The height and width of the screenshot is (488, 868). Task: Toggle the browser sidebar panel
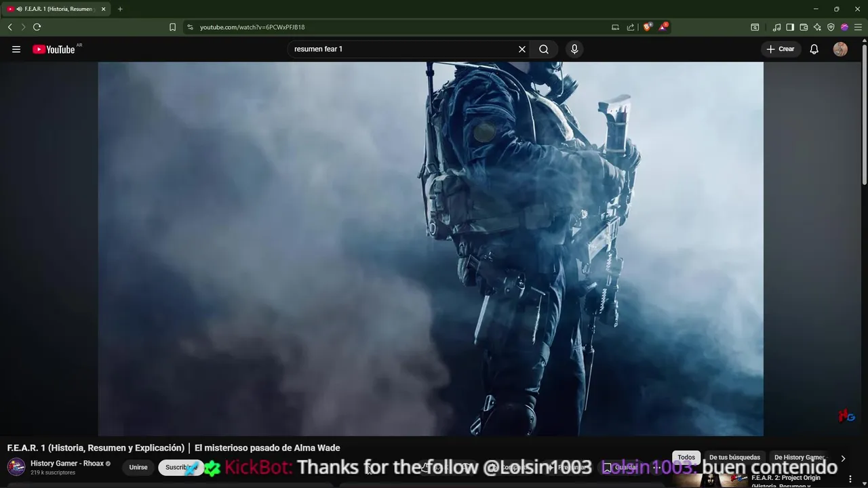pyautogui.click(x=790, y=27)
